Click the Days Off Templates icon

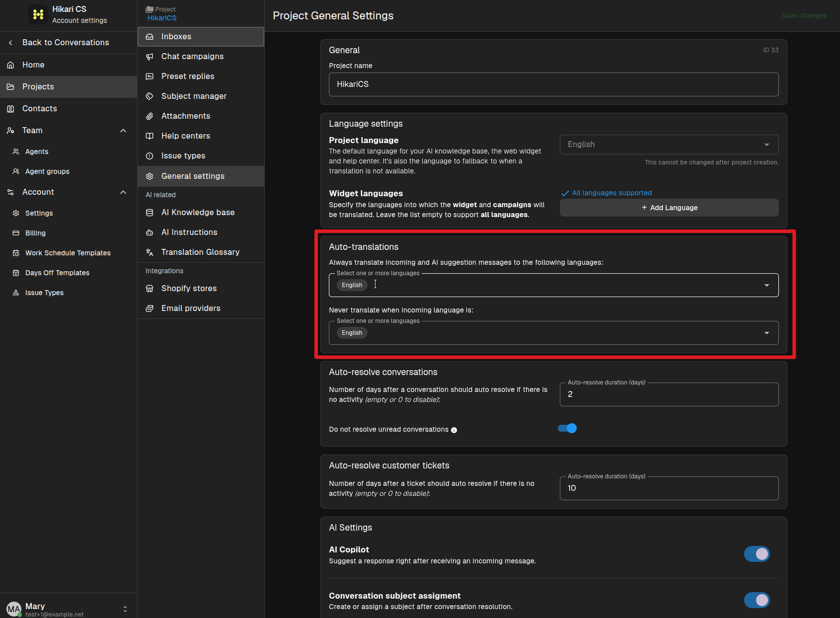click(x=16, y=273)
